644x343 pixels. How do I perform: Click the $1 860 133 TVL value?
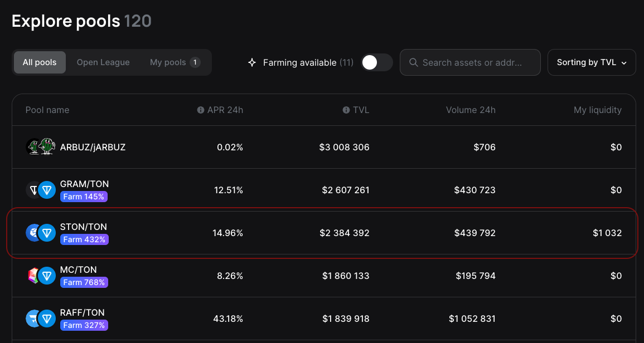(x=346, y=276)
